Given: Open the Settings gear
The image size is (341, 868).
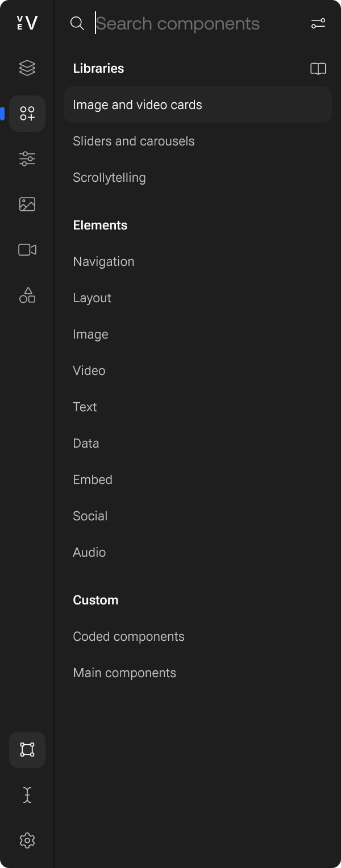Looking at the screenshot, I should [27, 841].
